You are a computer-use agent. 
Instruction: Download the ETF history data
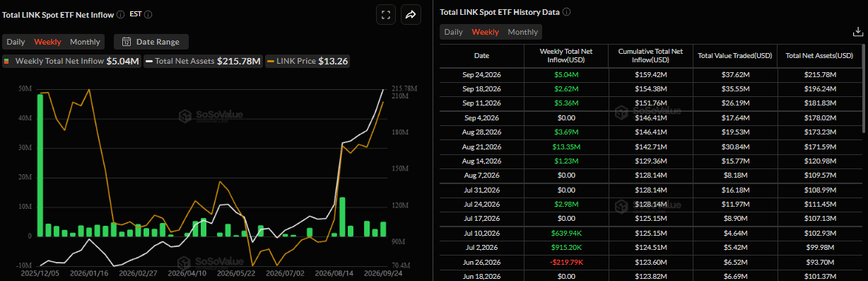pos(857,32)
